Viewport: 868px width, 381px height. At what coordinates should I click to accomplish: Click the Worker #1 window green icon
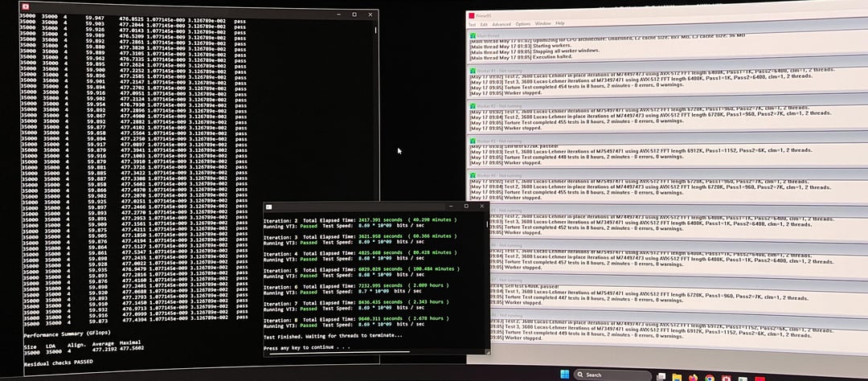coord(473,70)
